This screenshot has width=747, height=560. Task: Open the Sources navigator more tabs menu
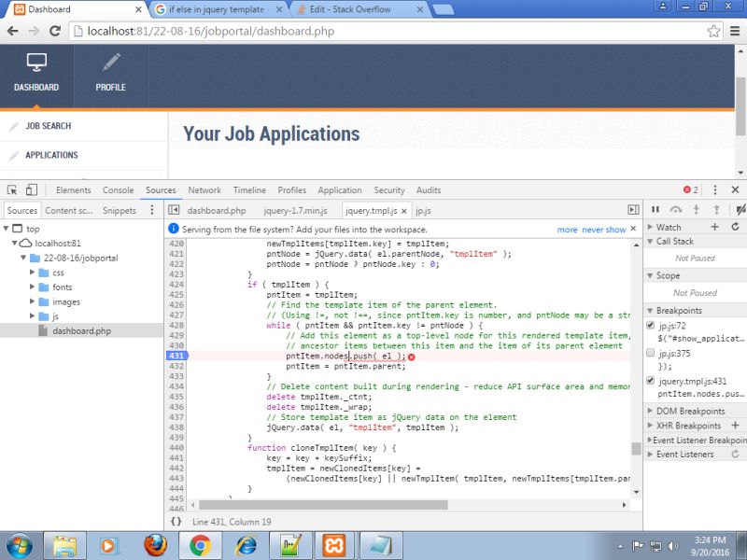[152, 210]
